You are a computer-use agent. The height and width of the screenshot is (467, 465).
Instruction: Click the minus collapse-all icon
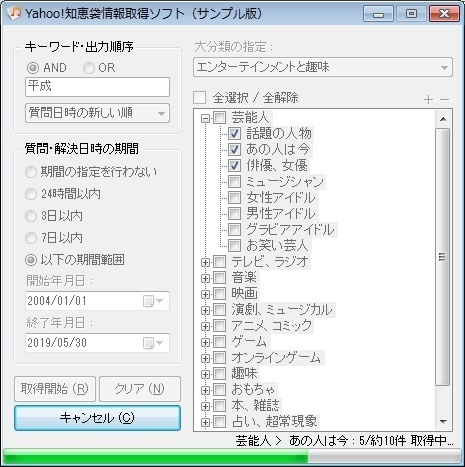[444, 99]
